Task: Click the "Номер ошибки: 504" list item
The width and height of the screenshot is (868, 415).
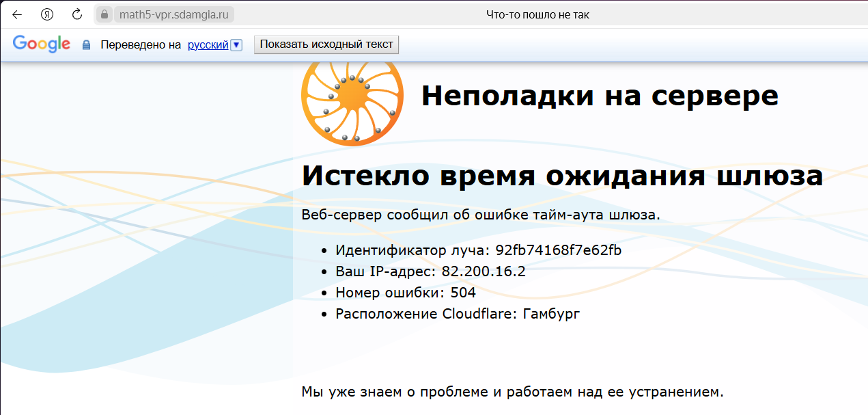Action: click(x=406, y=293)
